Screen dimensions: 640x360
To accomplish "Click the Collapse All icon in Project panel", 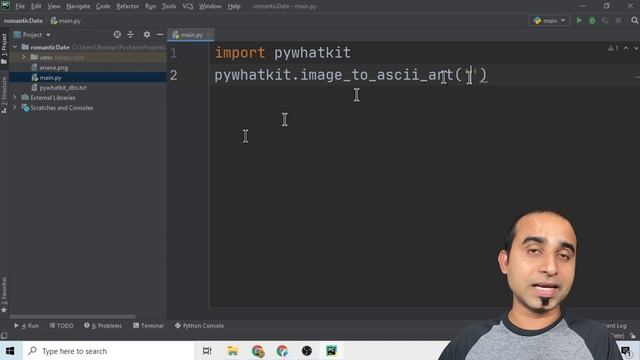I will pos(131,35).
